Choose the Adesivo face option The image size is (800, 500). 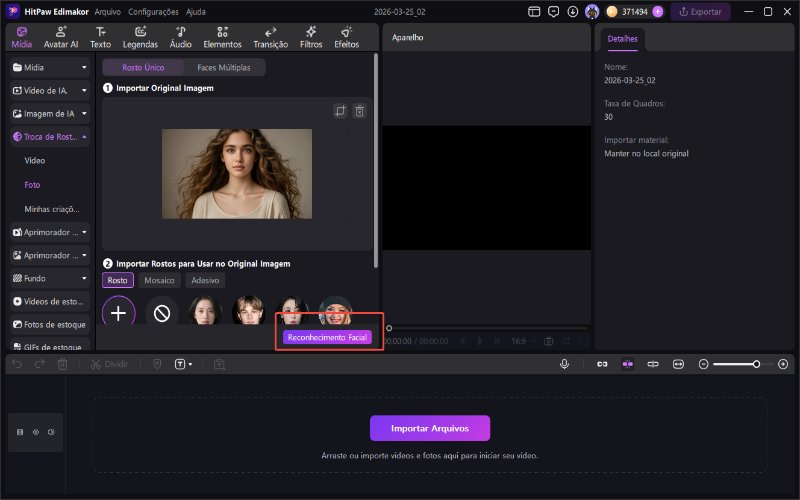click(205, 281)
